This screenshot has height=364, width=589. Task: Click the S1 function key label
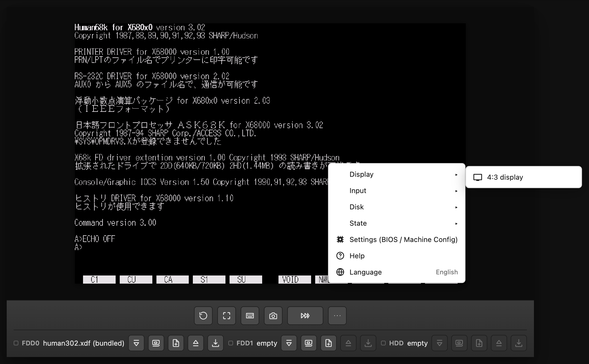click(209, 280)
